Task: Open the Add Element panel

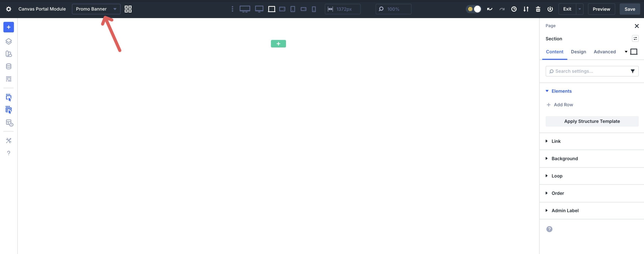Action: click(9, 27)
